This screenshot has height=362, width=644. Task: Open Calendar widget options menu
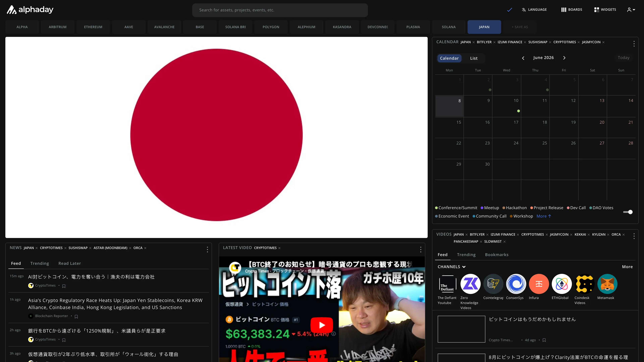point(634,44)
